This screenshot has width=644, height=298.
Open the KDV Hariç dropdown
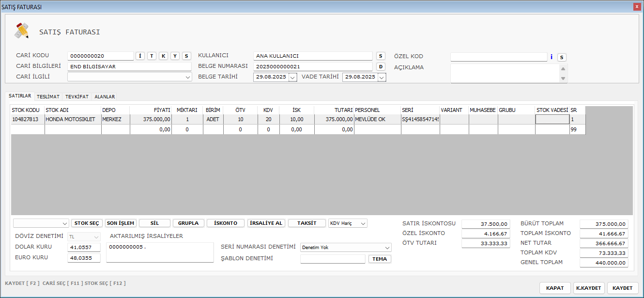tap(363, 223)
